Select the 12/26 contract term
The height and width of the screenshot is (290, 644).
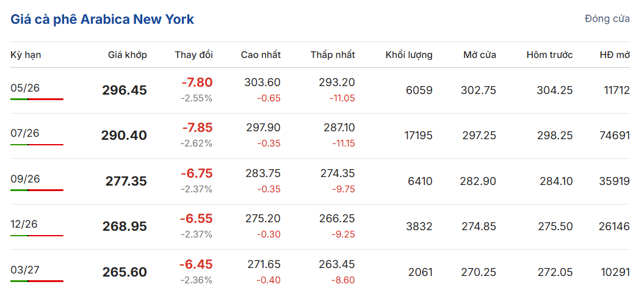[x=24, y=224]
